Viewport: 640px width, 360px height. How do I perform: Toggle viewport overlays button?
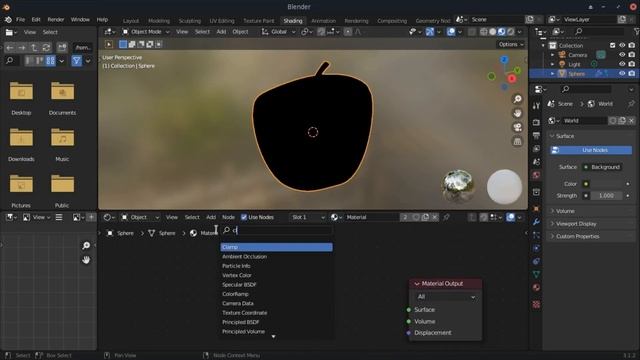point(451,32)
